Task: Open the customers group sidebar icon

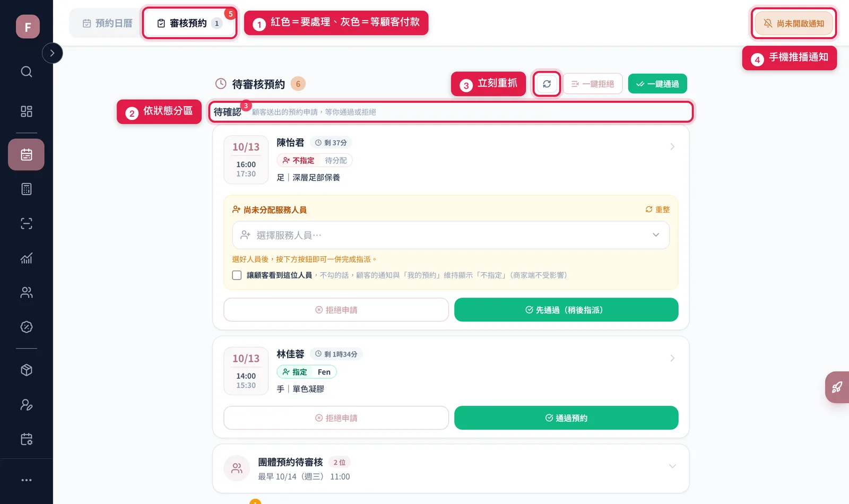Action: [27, 292]
